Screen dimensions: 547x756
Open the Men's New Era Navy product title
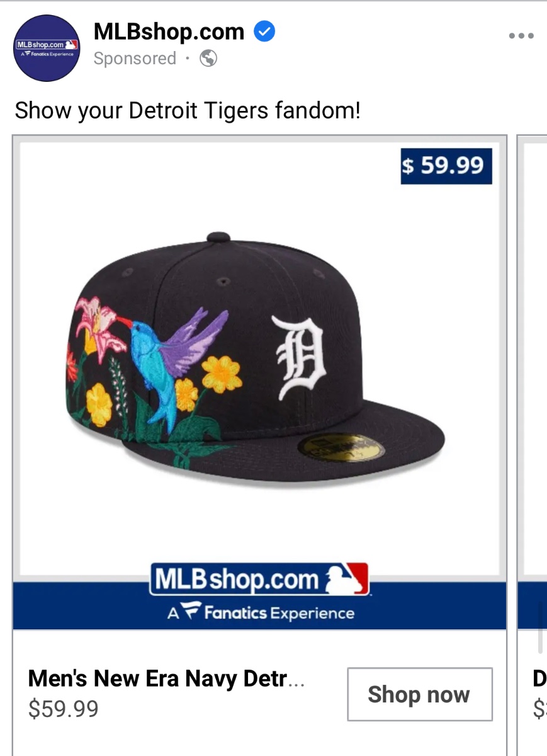pyautogui.click(x=166, y=679)
